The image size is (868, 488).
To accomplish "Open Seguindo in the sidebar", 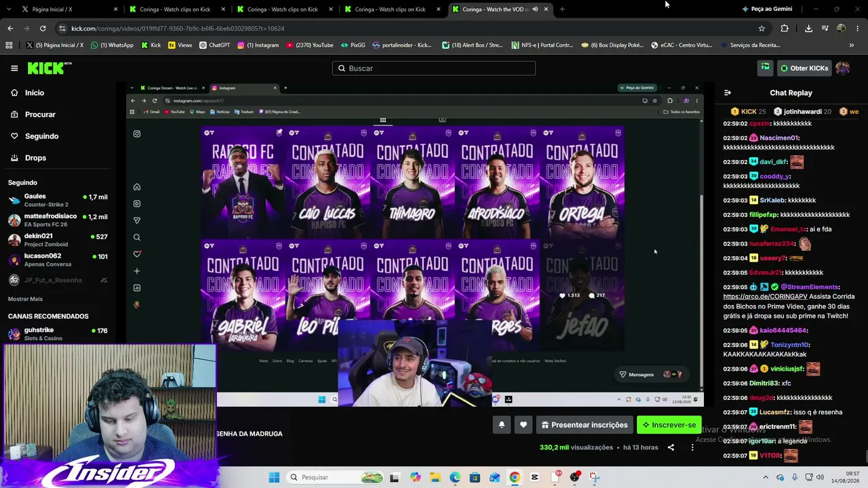I will coord(41,136).
